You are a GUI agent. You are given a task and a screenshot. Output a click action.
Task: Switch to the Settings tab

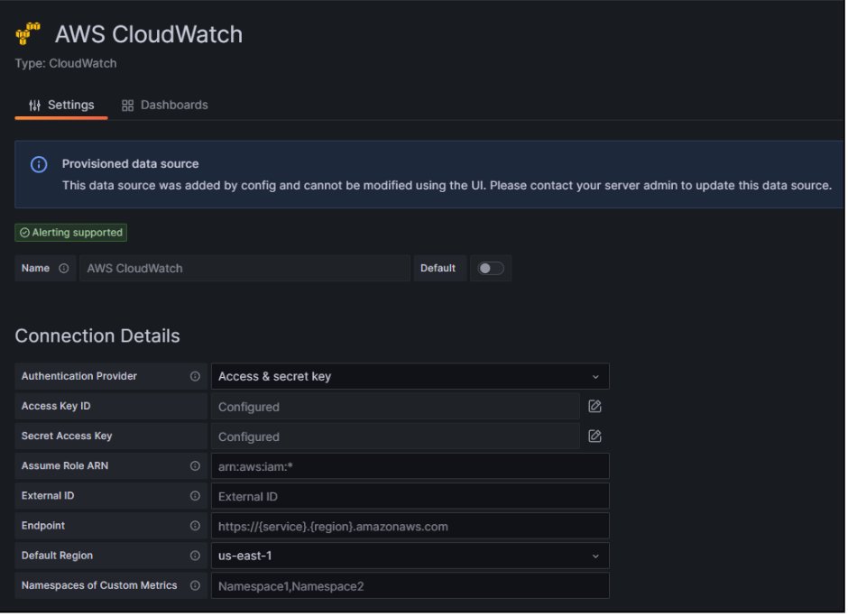[x=61, y=106]
